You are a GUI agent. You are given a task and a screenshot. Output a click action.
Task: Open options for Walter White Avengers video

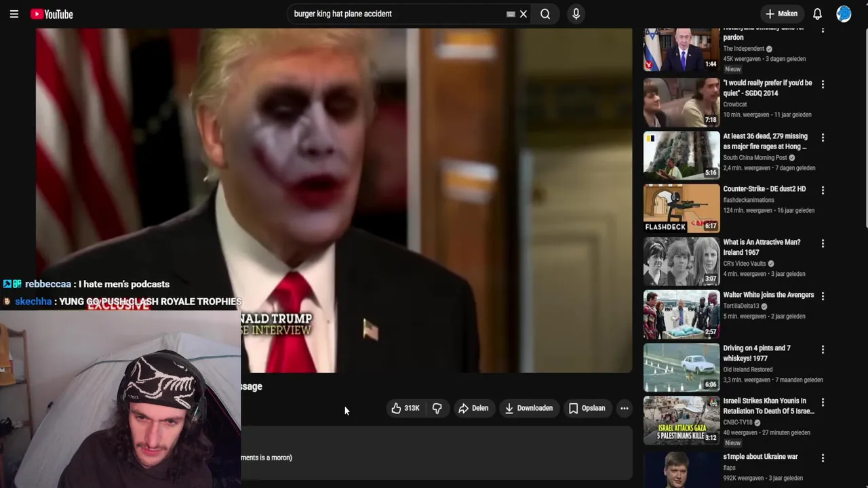pos(823,297)
